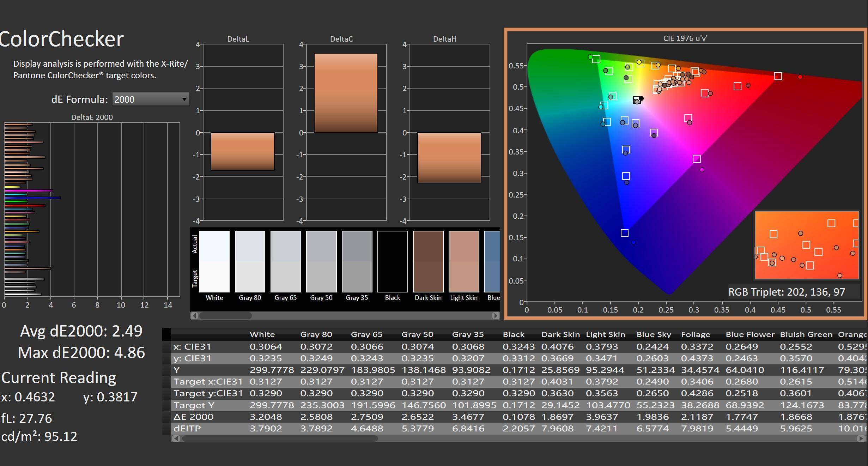Select the Black color swatch

click(393, 261)
